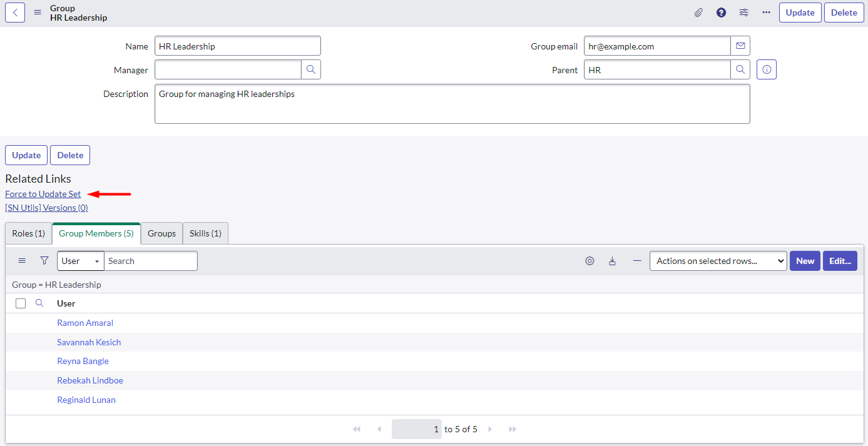Viewport: 868px width, 446px height.
Task: Click the personalize form settings icon
Action: (743, 13)
